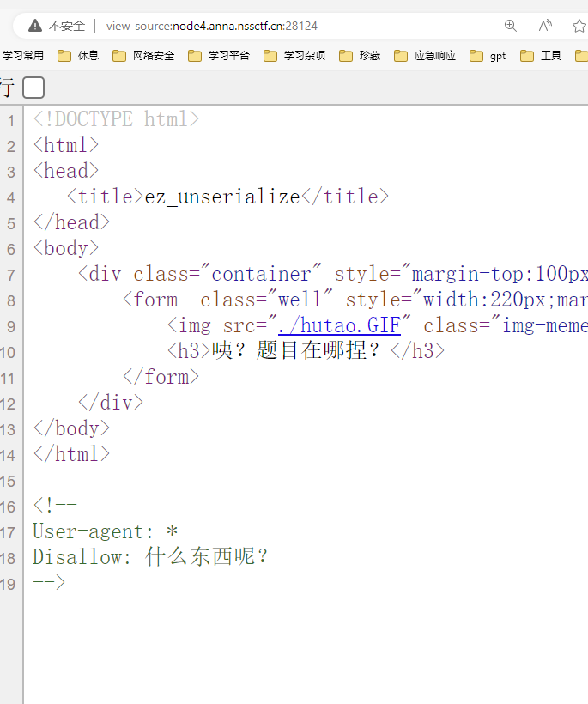Click the closing </div> tag
The width and height of the screenshot is (588, 704).
click(x=111, y=403)
